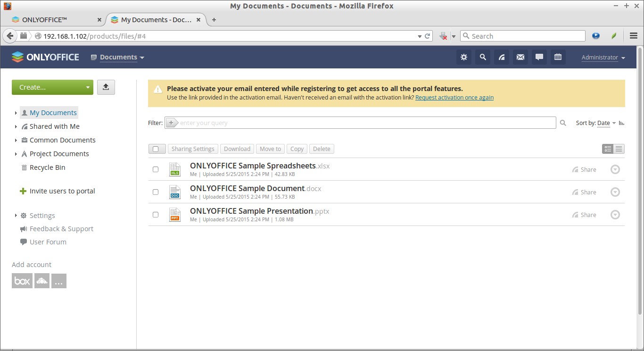Screen dimensions: 644x351
Task: Expand Shared with Me tree arrow
Action: [x=16, y=127]
